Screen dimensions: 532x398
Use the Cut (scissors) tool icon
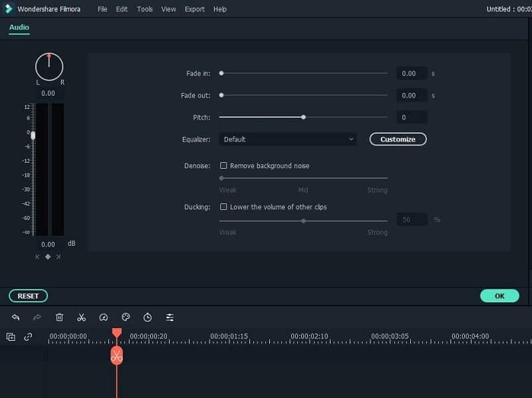tap(81, 318)
